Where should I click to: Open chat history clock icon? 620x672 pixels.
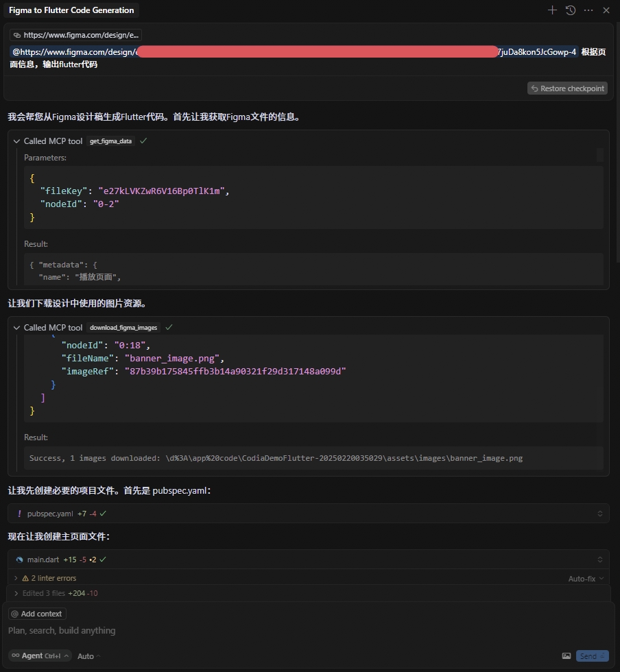point(570,10)
